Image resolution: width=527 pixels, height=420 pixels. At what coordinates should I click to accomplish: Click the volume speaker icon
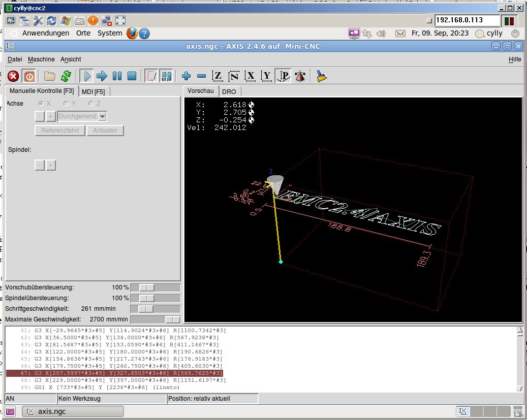(381, 34)
